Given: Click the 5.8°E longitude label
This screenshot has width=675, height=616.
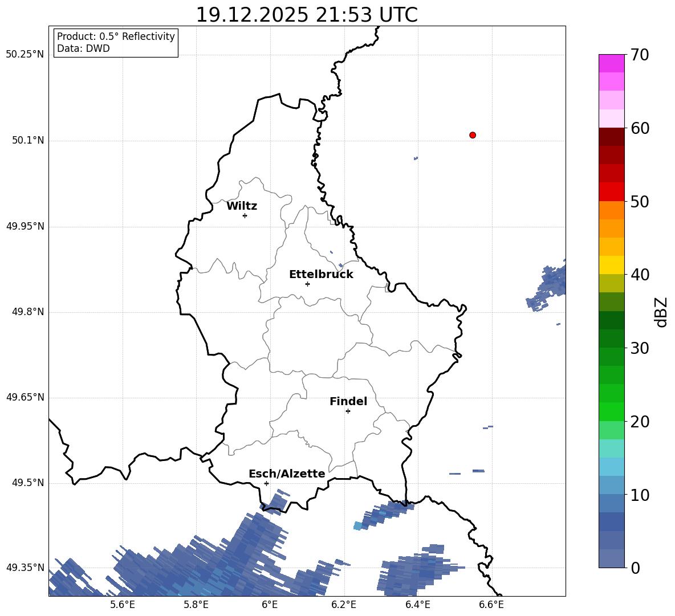Looking at the screenshot, I should [x=196, y=605].
